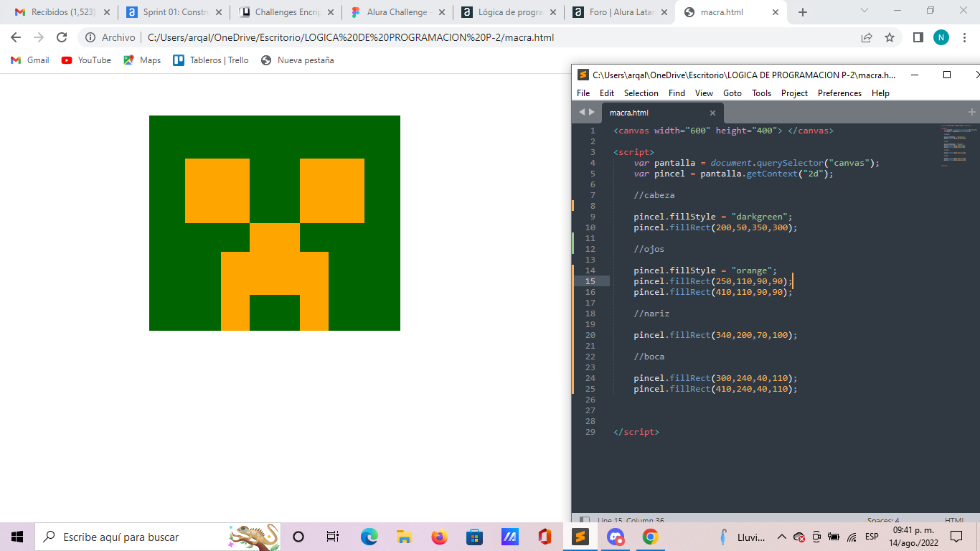
Task: Open Tableros | Trello bookmark
Action: [x=211, y=60]
